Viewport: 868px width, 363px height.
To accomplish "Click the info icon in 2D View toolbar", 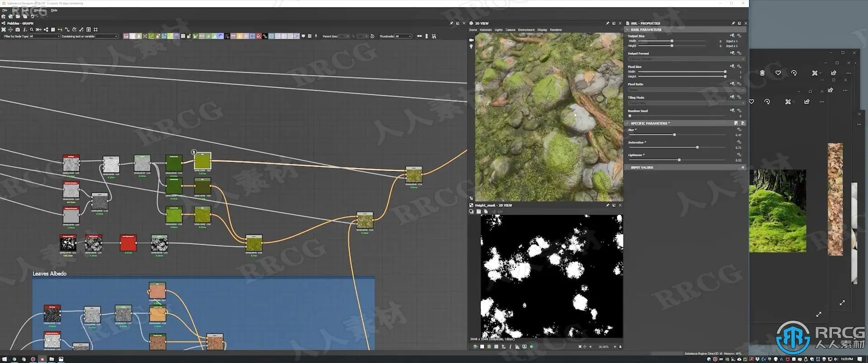I will coord(510,347).
